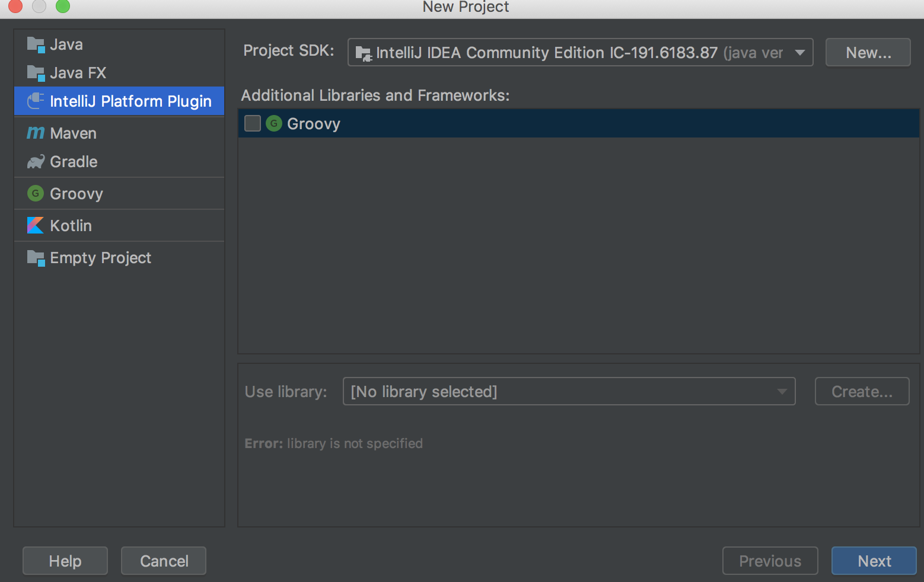924x582 pixels.
Task: Open the Help dialog
Action: pos(65,561)
